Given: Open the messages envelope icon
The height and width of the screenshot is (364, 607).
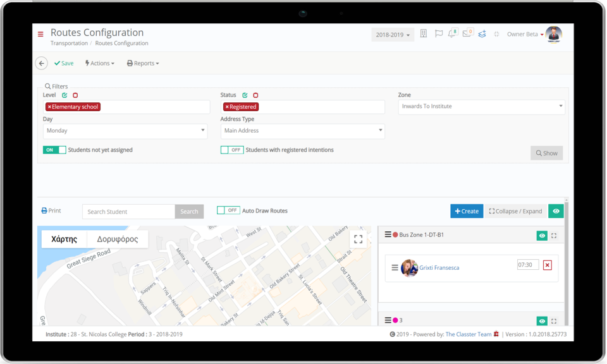Looking at the screenshot, I should click(468, 34).
